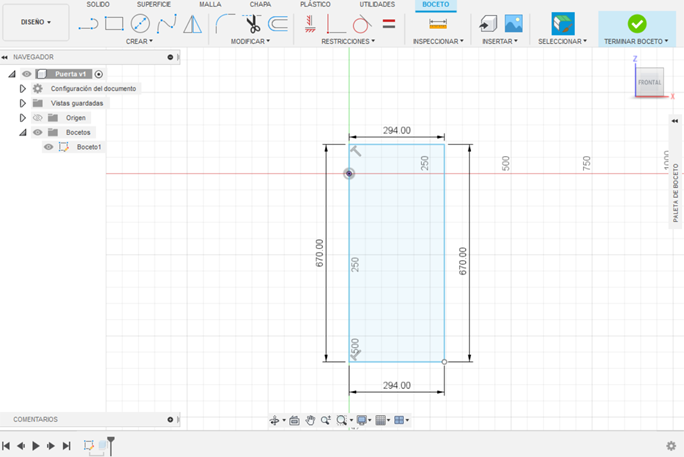The image size is (684, 457).
Task: Click the Look At icon
Action: [294, 420]
